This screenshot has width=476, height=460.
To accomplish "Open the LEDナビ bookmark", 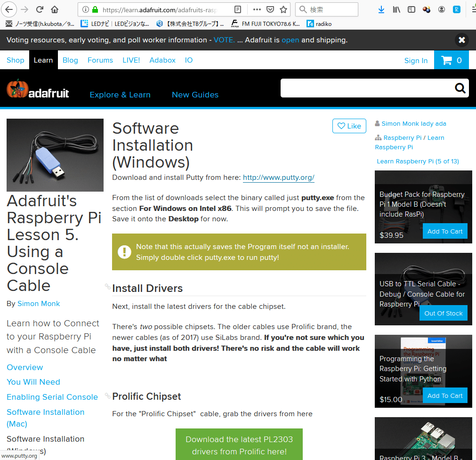I will point(115,24).
